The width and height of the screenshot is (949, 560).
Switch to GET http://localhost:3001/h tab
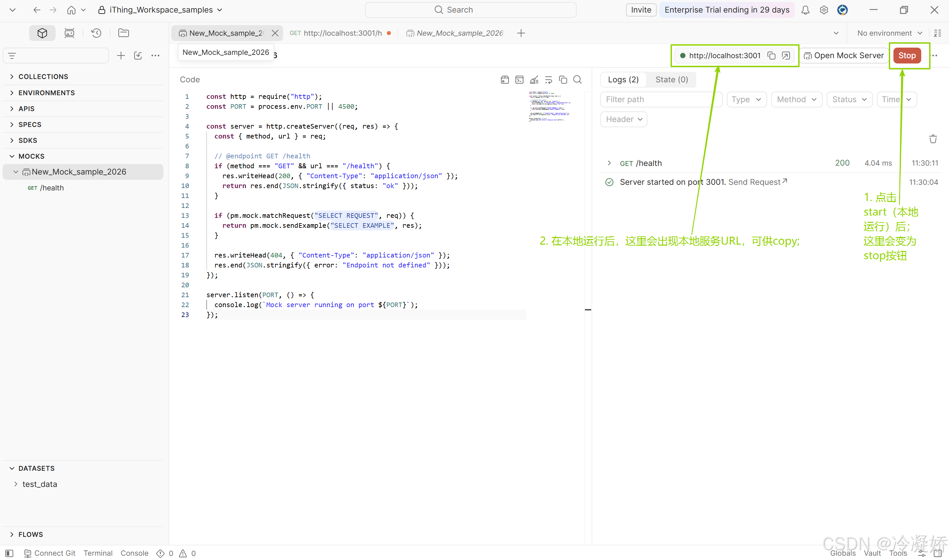click(x=340, y=33)
